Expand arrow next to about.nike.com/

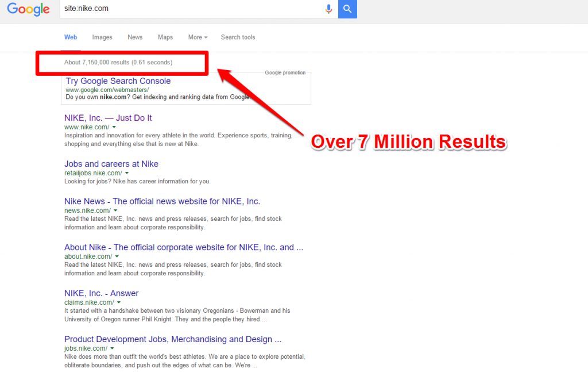click(117, 256)
